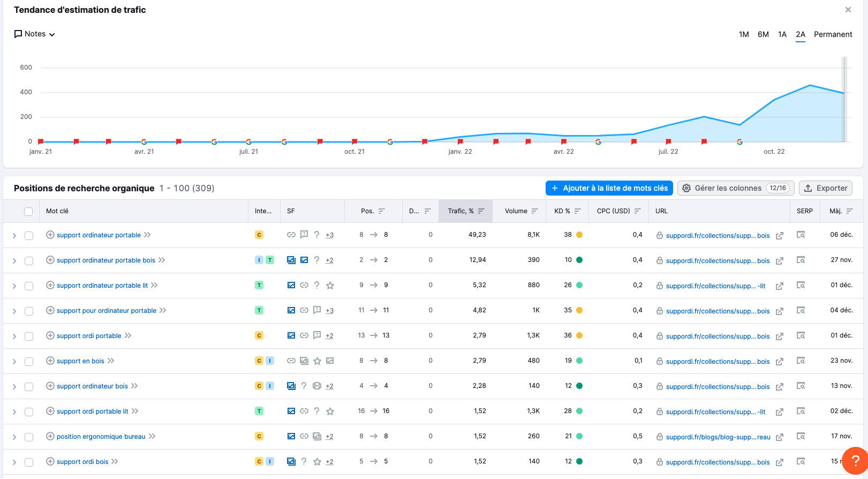Sort by Pos. column filter icon

coord(382,211)
